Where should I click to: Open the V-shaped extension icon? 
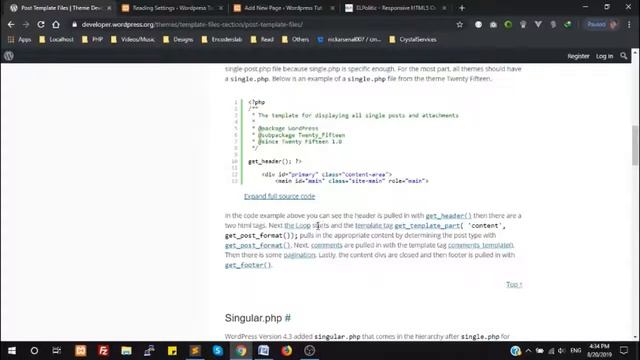tap(538, 24)
